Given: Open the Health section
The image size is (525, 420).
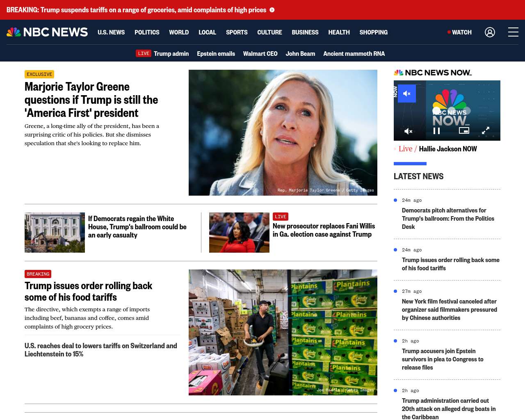Looking at the screenshot, I should [339, 32].
